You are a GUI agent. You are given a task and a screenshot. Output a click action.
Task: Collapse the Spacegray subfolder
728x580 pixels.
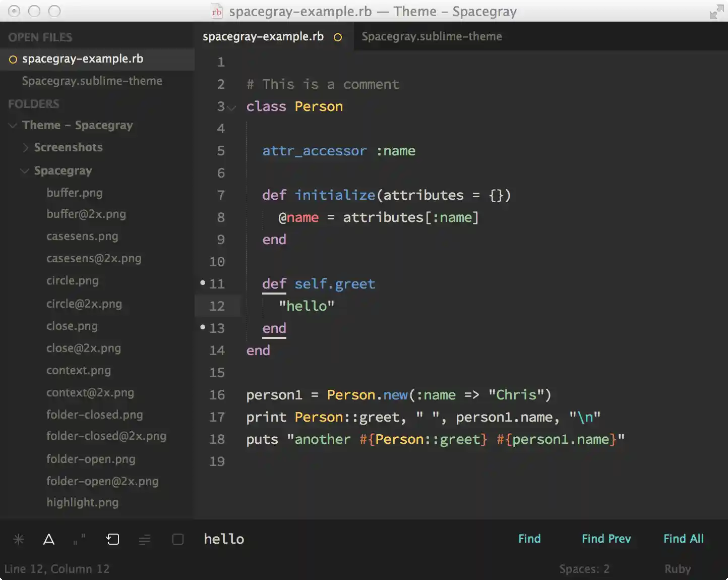tap(24, 171)
